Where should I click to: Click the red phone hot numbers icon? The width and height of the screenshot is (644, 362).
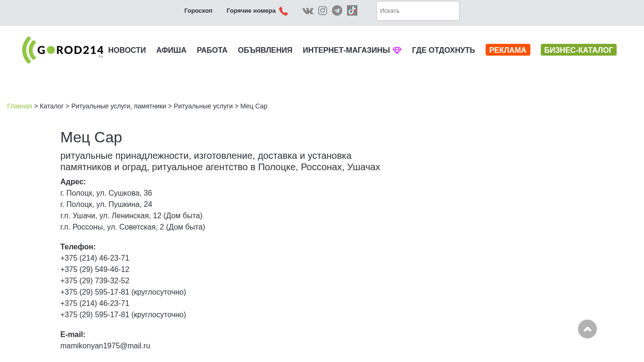(283, 11)
